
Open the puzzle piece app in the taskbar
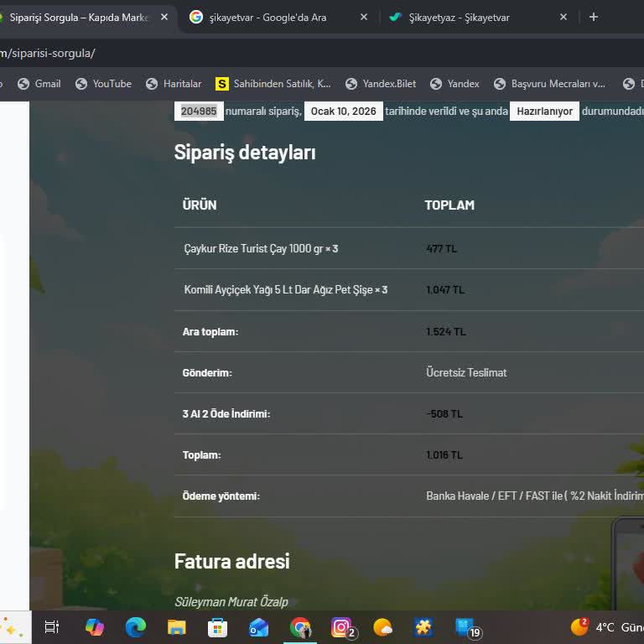tap(423, 626)
